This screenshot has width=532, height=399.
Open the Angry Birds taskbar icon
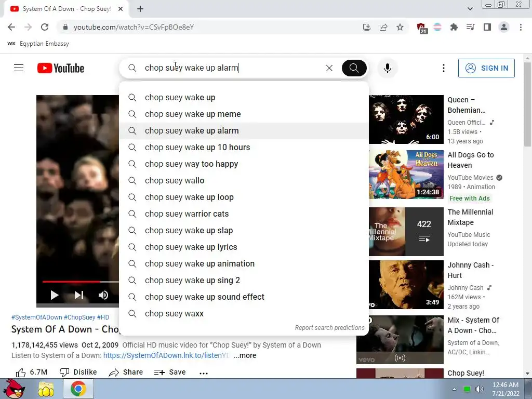[14, 389]
